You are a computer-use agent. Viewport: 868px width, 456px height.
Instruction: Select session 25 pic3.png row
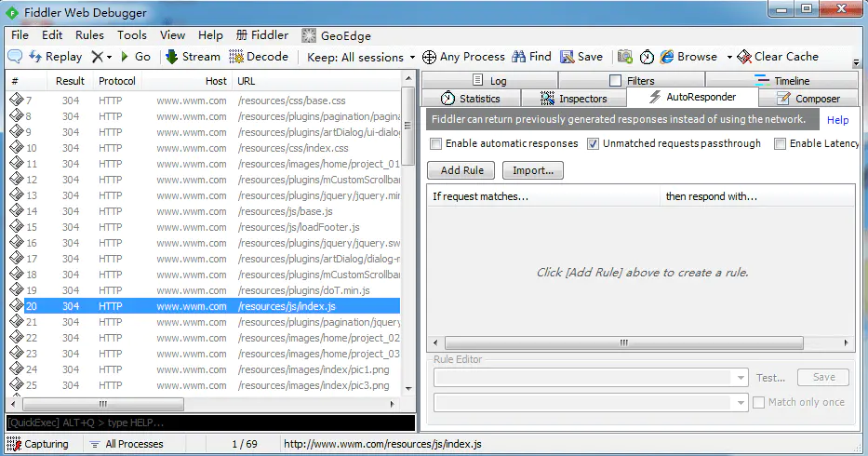click(204, 385)
